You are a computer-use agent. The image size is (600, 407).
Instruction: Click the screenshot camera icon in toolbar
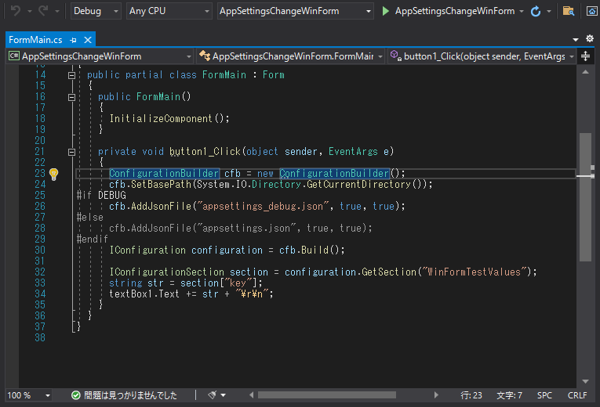pos(592,11)
